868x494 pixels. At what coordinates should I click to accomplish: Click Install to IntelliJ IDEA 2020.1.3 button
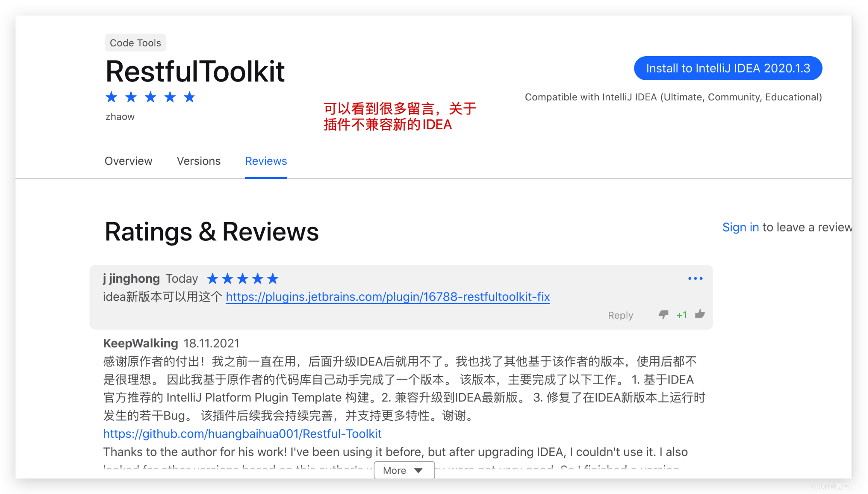(x=728, y=68)
